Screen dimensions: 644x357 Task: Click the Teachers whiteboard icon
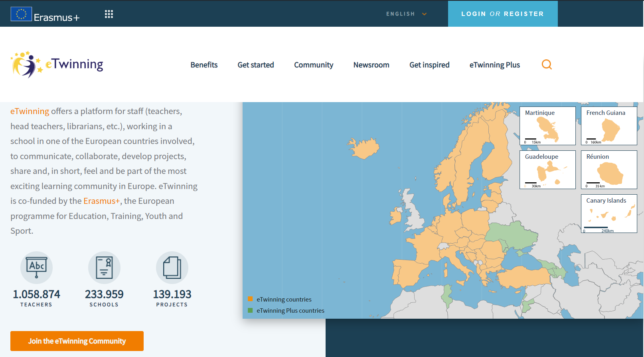[x=36, y=267]
